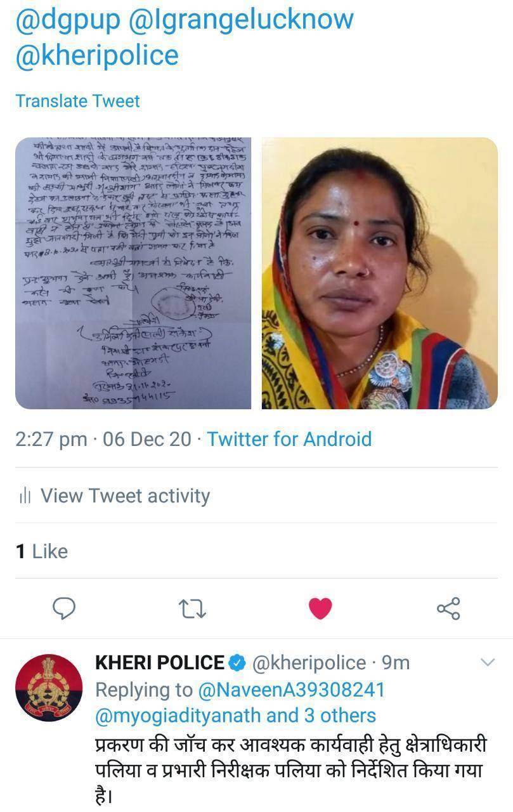Viewport: 513px width, 812px height.
Task: Open the share icon options
Action: [x=448, y=608]
